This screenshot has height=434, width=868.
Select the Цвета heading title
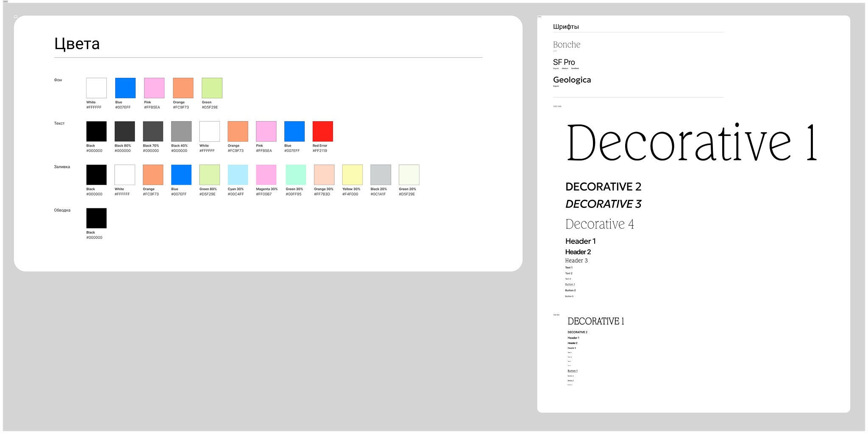[77, 44]
